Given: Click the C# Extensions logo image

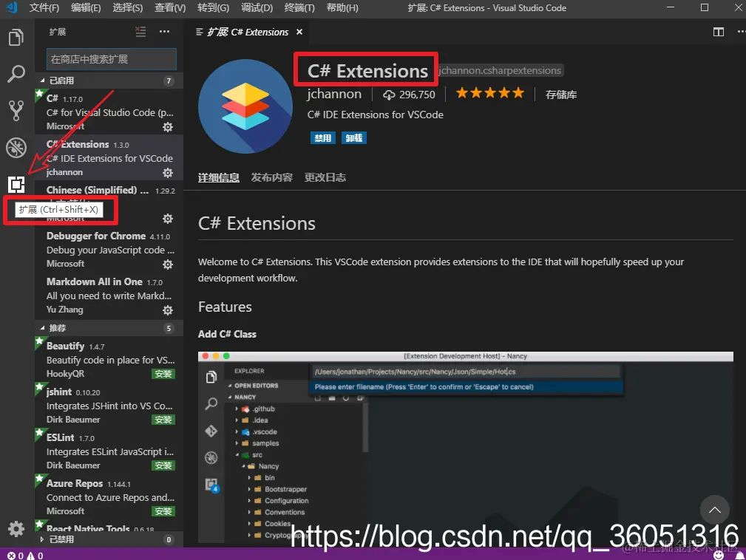Looking at the screenshot, I should point(245,106).
